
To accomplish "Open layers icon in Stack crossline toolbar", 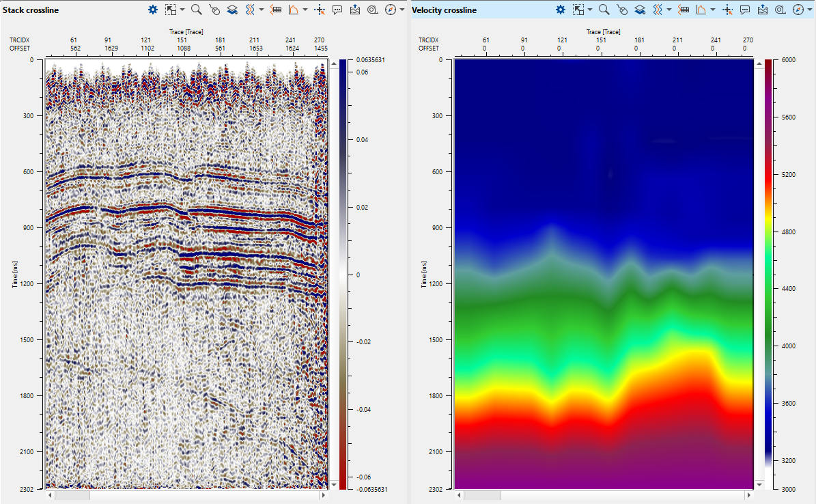I will click(232, 10).
